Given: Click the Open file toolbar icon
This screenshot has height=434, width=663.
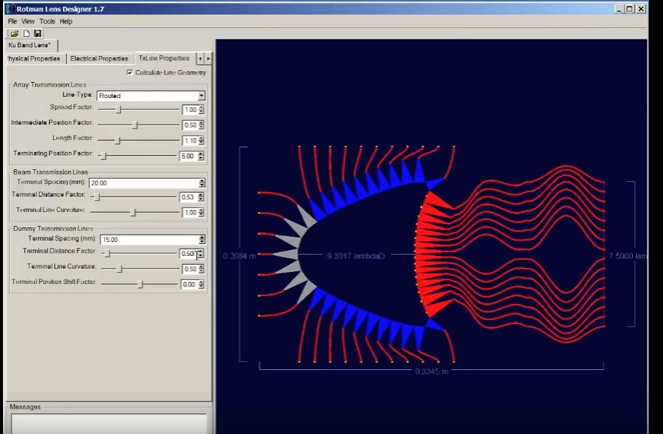Looking at the screenshot, I should [x=15, y=33].
